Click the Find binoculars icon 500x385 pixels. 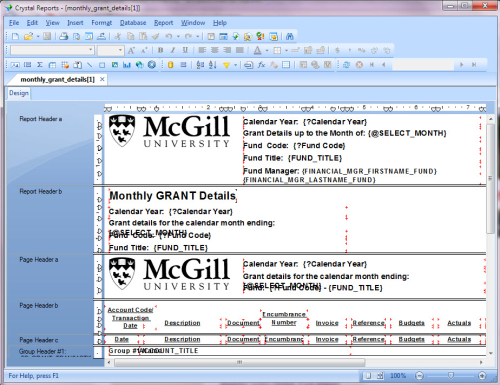289,36
